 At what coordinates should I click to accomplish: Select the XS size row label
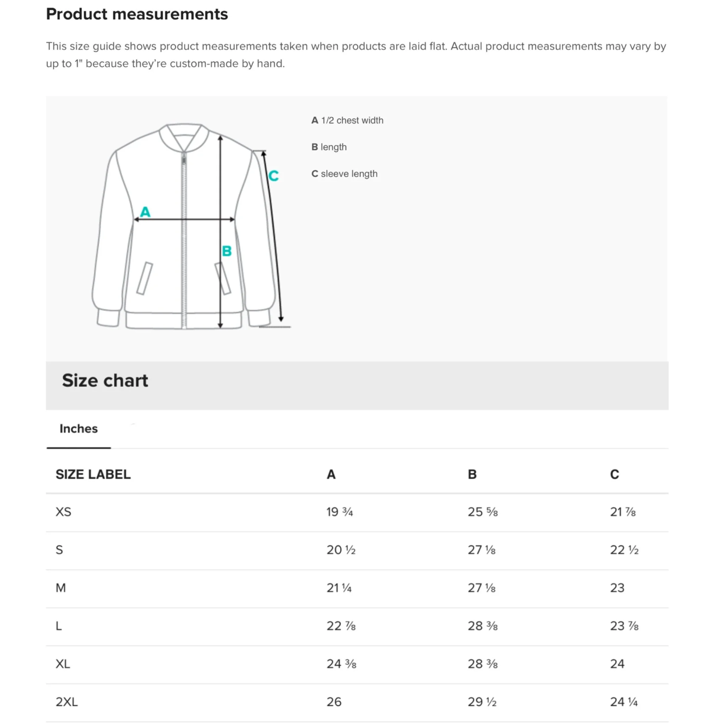(x=63, y=512)
